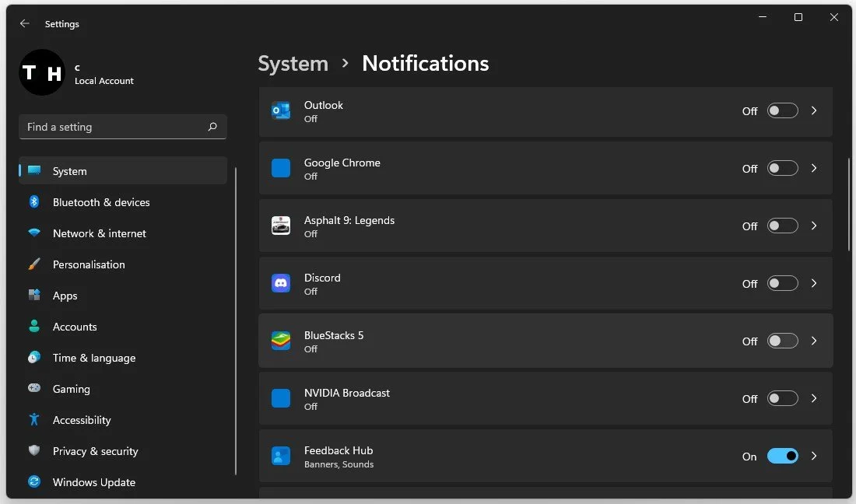856x504 pixels.
Task: Open Time & language settings
Action: [123, 357]
